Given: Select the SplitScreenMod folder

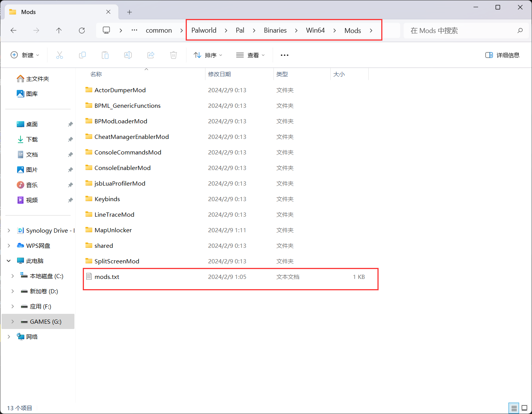Looking at the screenshot, I should pos(117,261).
